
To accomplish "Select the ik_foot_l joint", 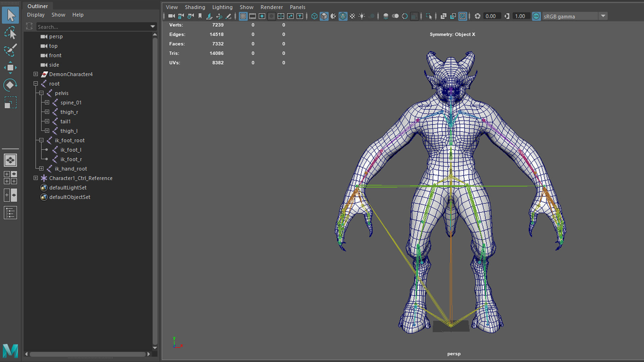I will coord(71,150).
